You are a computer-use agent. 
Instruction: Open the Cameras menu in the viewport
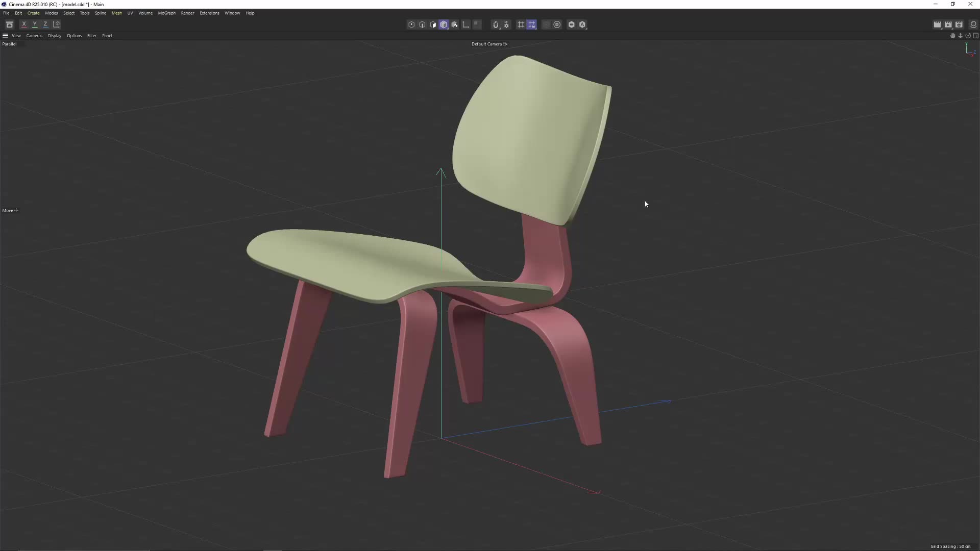tap(34, 36)
